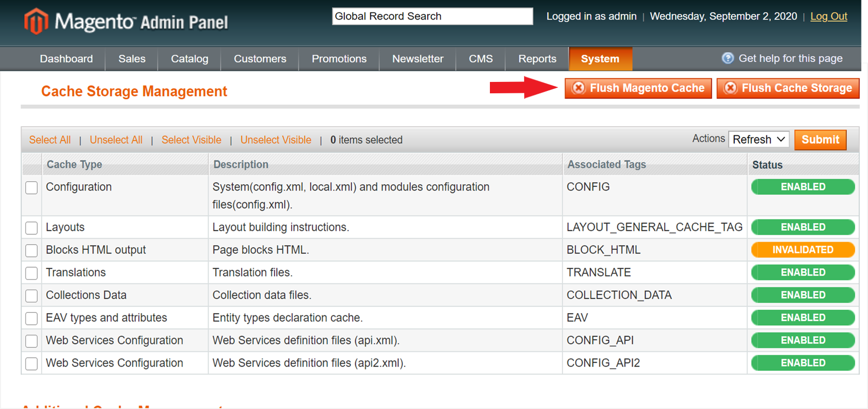The image size is (868, 409).
Task: Click Get help for this page link
Action: [x=790, y=58]
